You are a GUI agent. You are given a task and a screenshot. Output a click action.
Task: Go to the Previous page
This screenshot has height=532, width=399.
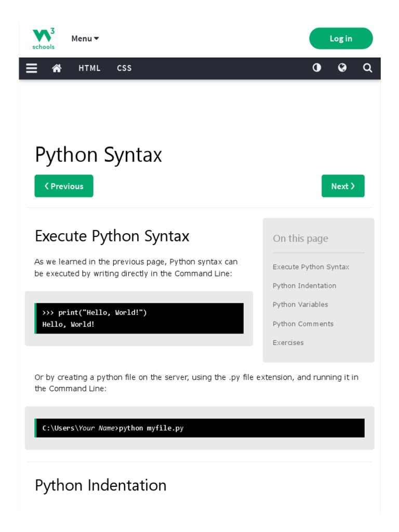pyautogui.click(x=64, y=186)
